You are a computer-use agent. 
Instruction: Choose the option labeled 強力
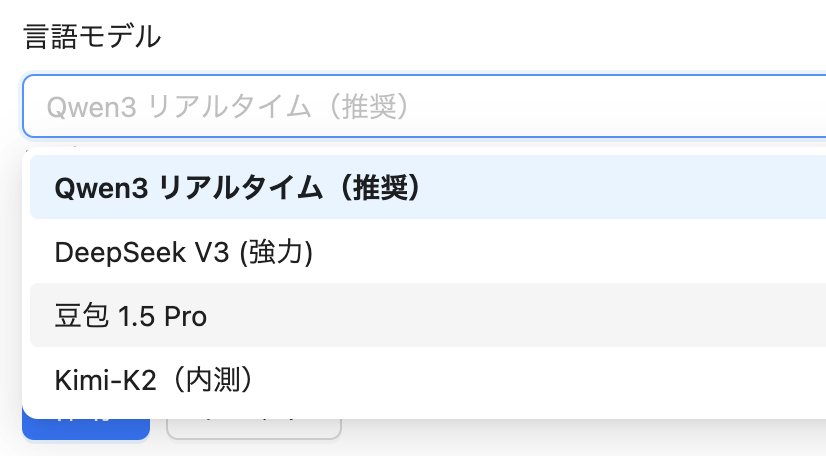tap(428, 251)
